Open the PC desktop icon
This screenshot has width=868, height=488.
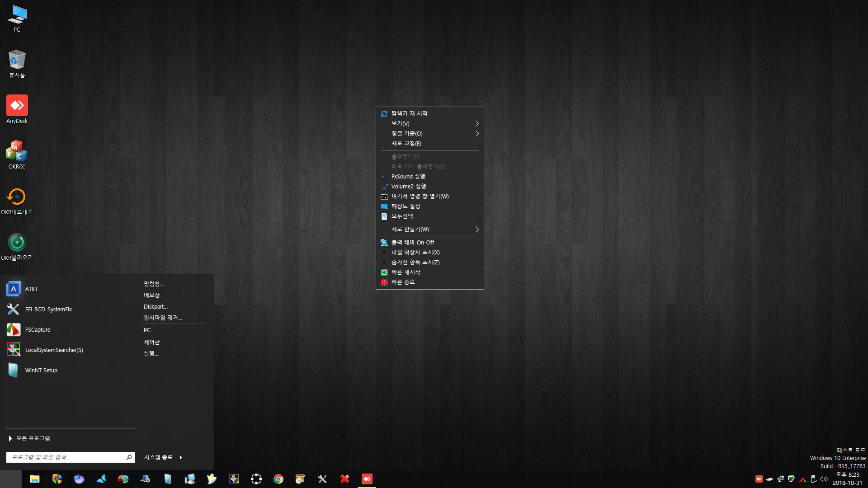tap(17, 19)
